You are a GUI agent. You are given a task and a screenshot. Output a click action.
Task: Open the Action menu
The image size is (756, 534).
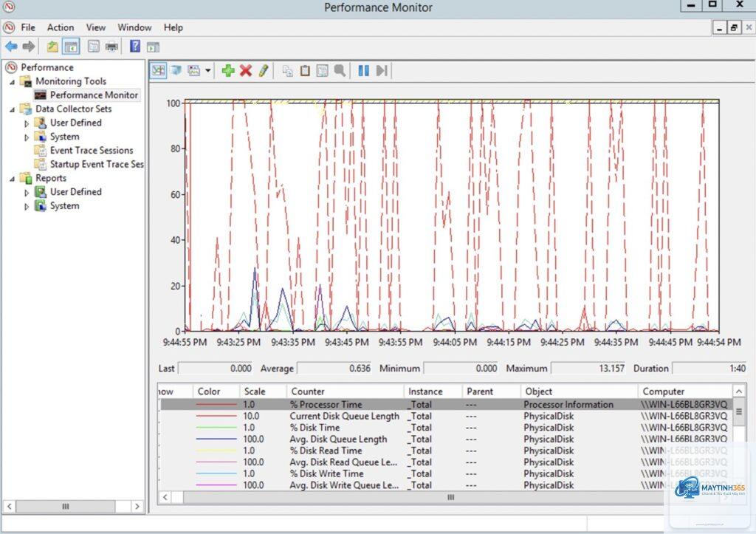tap(61, 27)
